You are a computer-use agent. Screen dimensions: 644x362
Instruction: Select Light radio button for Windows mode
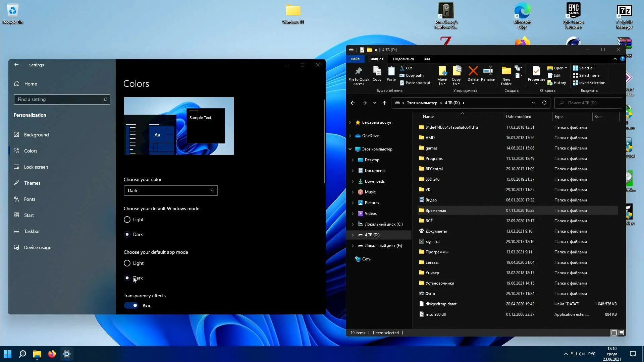[127, 219]
